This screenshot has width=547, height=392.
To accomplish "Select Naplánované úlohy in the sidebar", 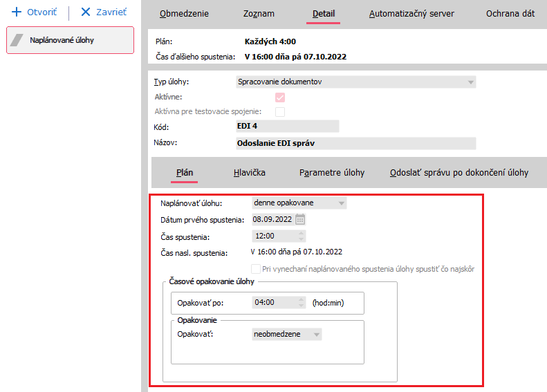I will pyautogui.click(x=70, y=40).
